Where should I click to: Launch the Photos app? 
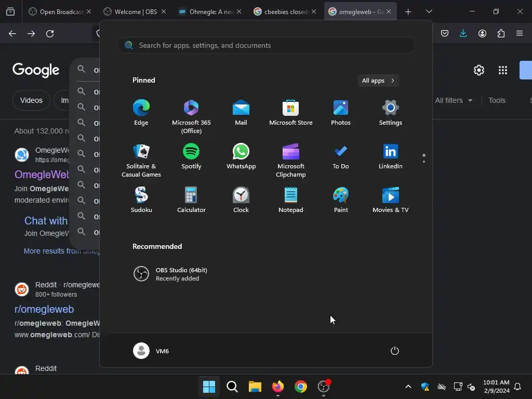341,113
